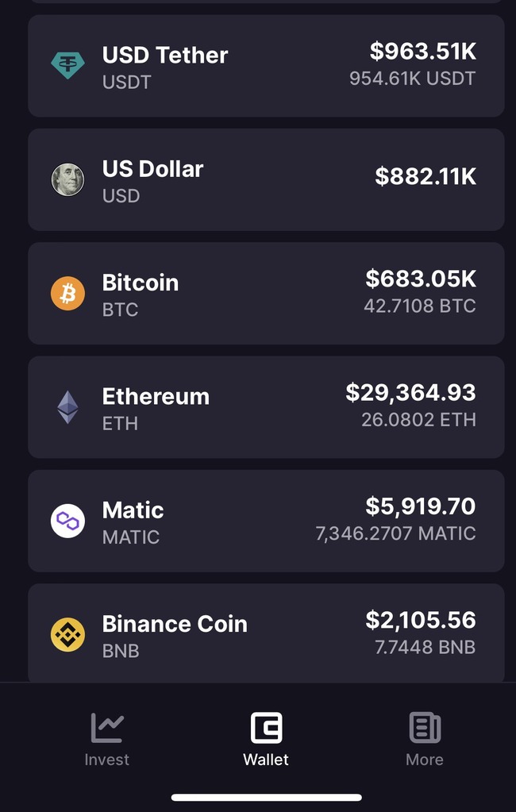Tap the orange Bitcoin logo icon
Image resolution: width=516 pixels, height=812 pixels.
(67, 294)
